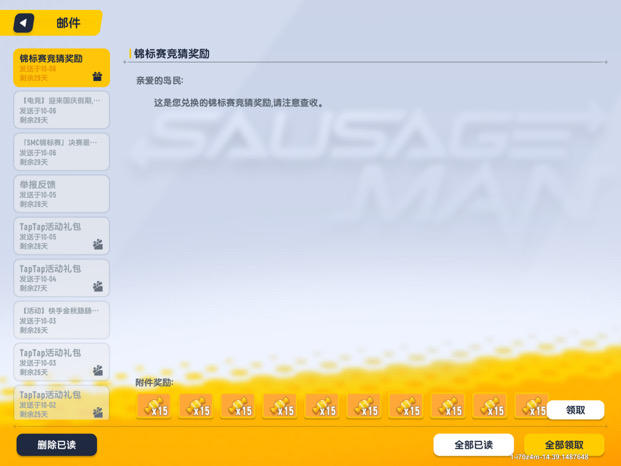The height and width of the screenshot is (466, 621).
Task: Open the selected 锦标赛竞猜奖励 mail entry
Action: [x=61, y=68]
